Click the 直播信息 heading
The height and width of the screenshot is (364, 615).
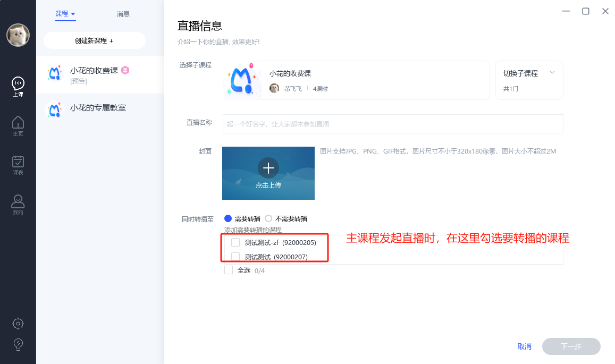point(200,26)
